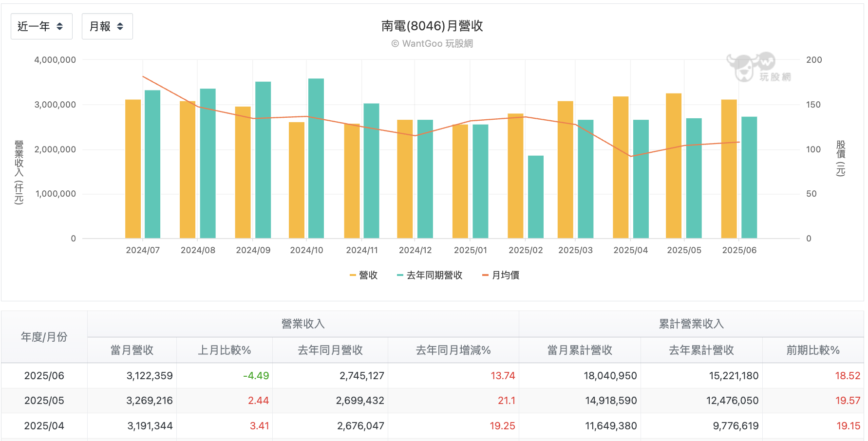Open the 近一年 time range dropdown
The width and height of the screenshot is (868, 441).
[x=41, y=26]
